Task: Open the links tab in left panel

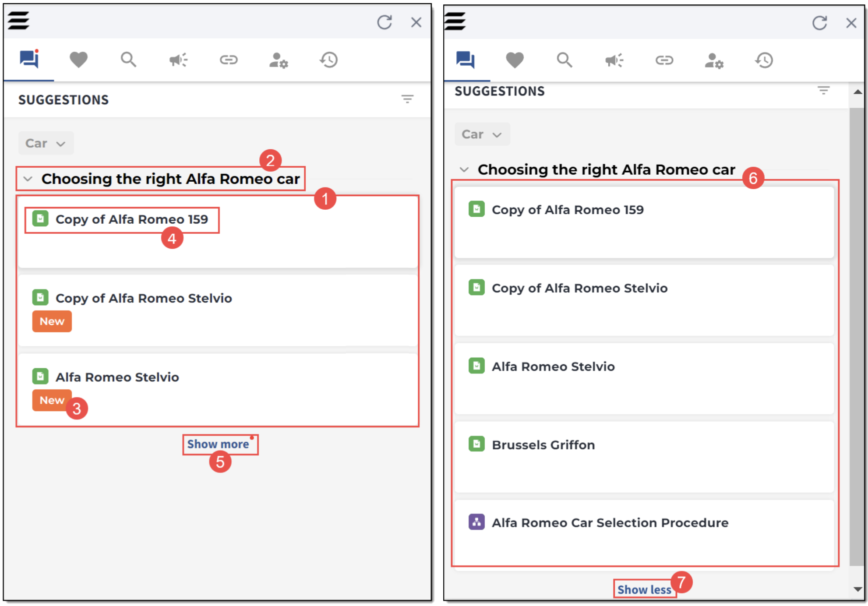Action: [229, 60]
